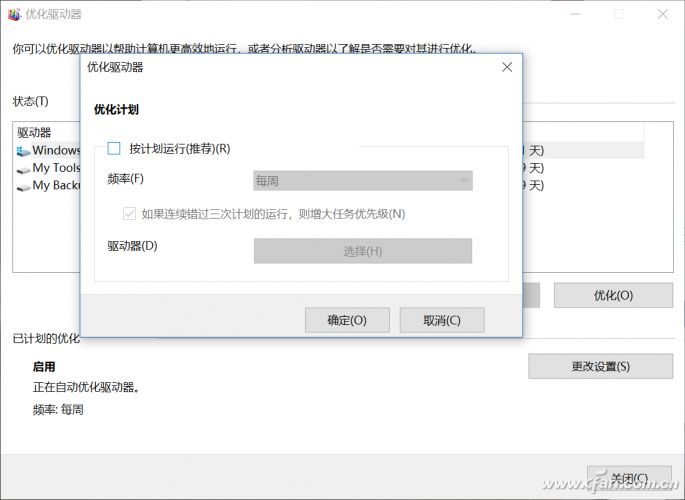Click the 优化计划 heading text
Viewport: 685px width, 500px height.
click(x=116, y=109)
